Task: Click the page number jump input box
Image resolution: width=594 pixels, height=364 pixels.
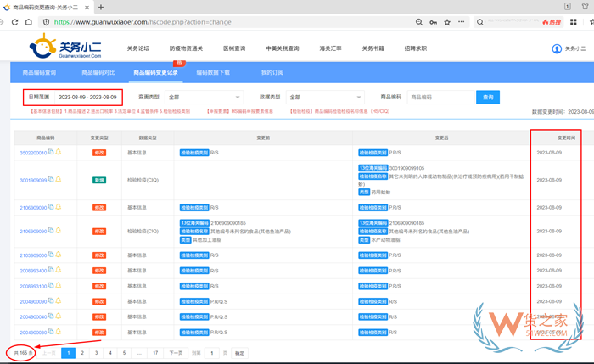Action: (212, 353)
